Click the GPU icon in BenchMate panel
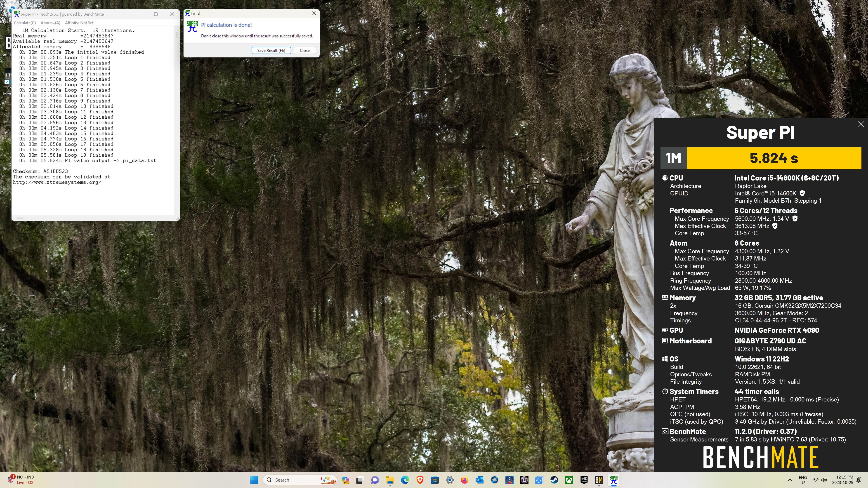The width and height of the screenshot is (868, 488). pyautogui.click(x=665, y=330)
